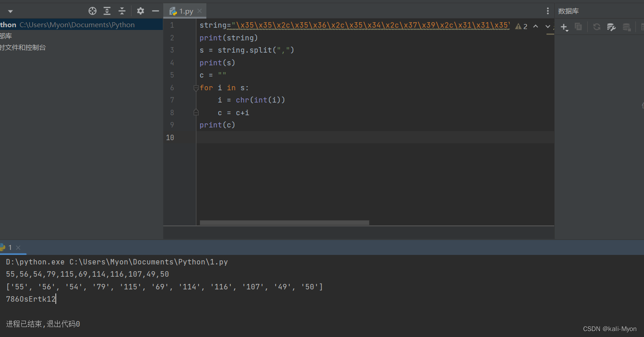Image resolution: width=644 pixels, height=337 pixels.
Task: Click the select-opened-file crosshair icon
Action: [x=93, y=11]
